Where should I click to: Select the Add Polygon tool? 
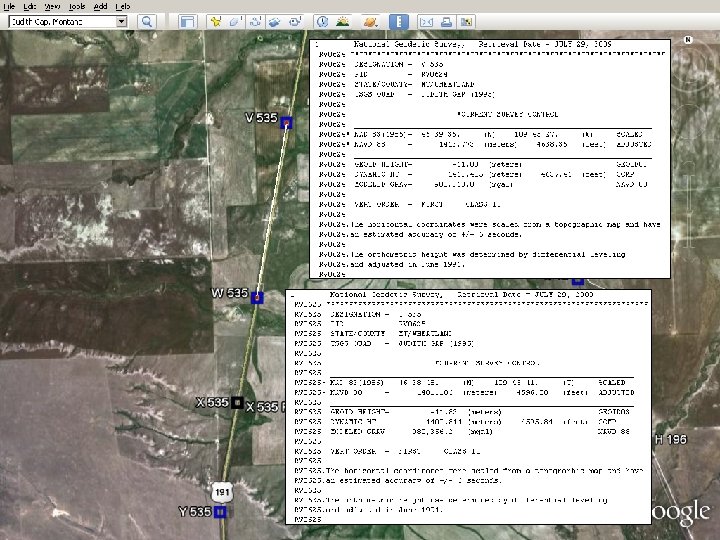[234, 21]
